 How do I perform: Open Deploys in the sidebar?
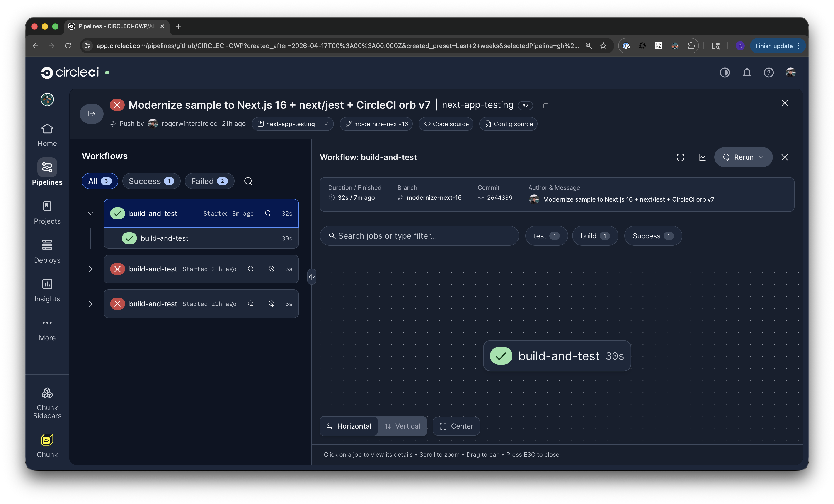[47, 252]
